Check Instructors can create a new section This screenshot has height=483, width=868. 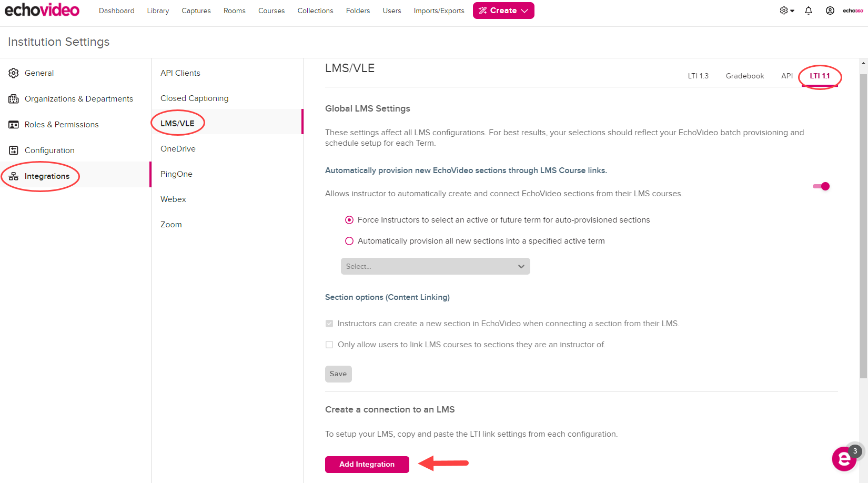tap(329, 324)
